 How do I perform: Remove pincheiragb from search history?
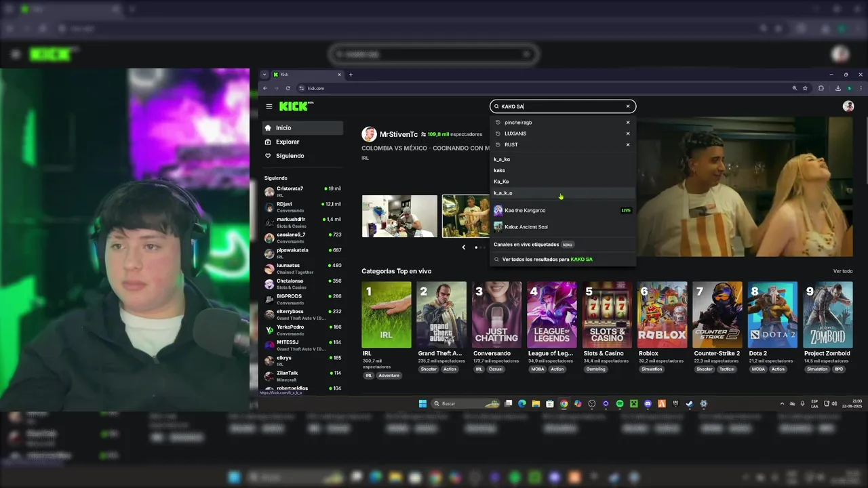click(628, 123)
